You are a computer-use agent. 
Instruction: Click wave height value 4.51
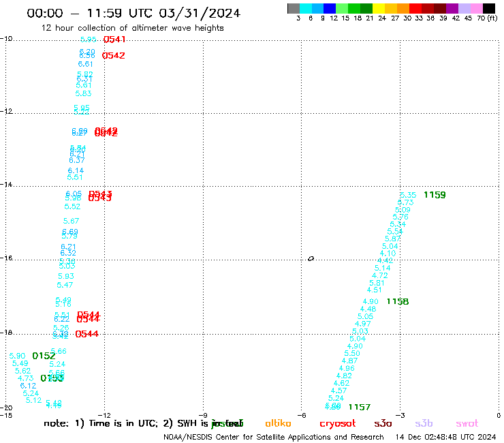pos(375,290)
